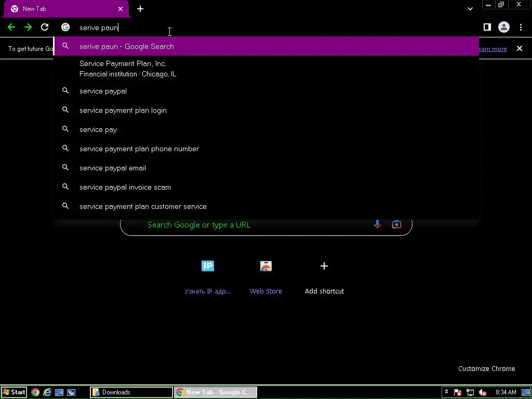Screen dimensions: 532x399
Task: Expand hidden system tray icons arrow
Action: pyautogui.click(x=446, y=392)
